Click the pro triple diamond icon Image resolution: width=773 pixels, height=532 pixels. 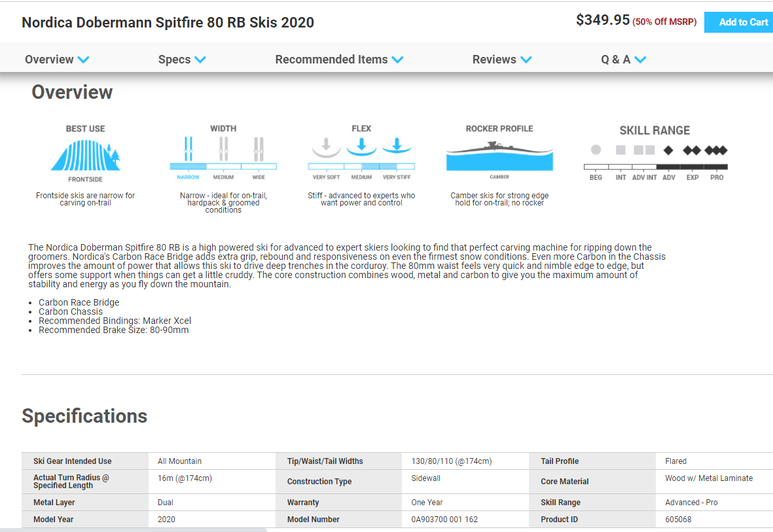[716, 151]
